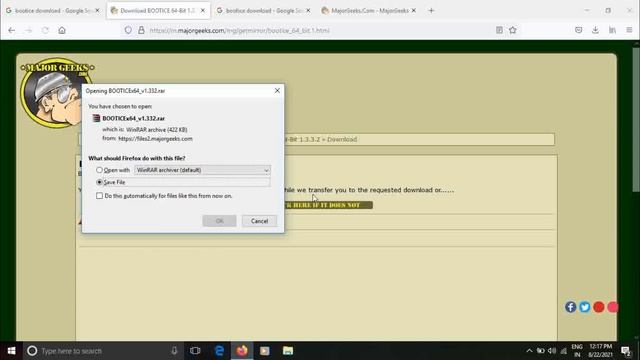Click the MajorGeeks logo
The height and width of the screenshot is (360, 640).
point(57,93)
